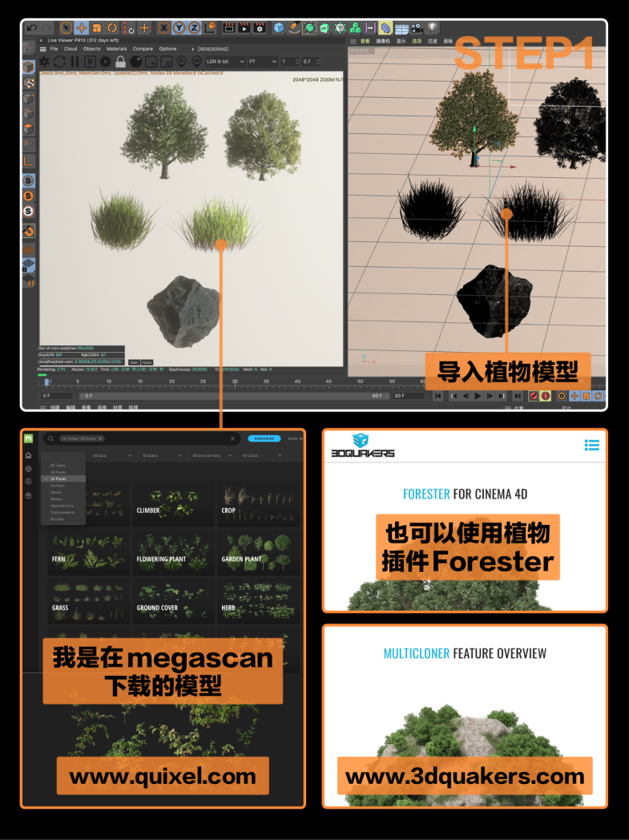The width and height of the screenshot is (629, 840).
Task: Toggle record keyframe red button
Action: tap(533, 396)
